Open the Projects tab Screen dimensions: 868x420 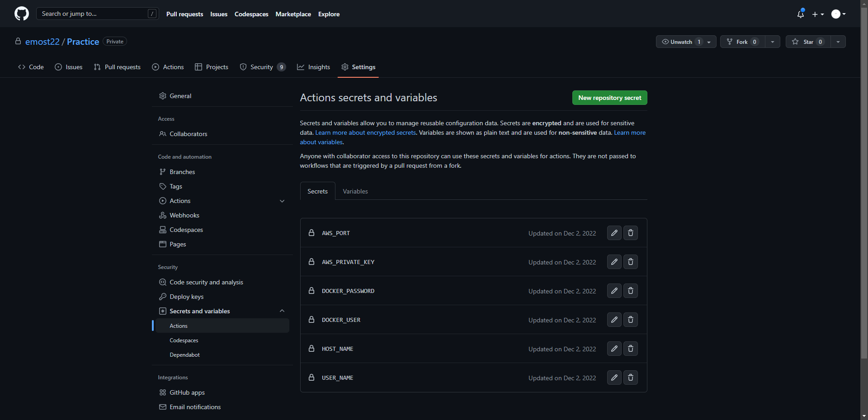click(x=211, y=67)
